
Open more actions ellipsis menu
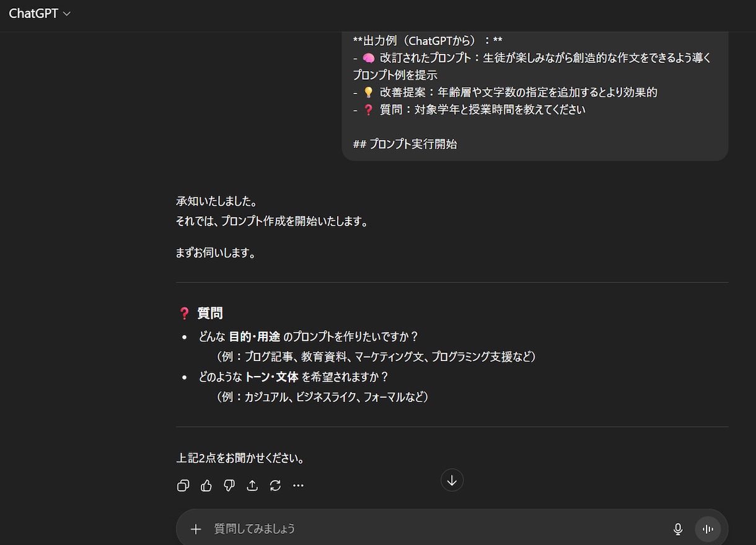pyautogui.click(x=298, y=486)
